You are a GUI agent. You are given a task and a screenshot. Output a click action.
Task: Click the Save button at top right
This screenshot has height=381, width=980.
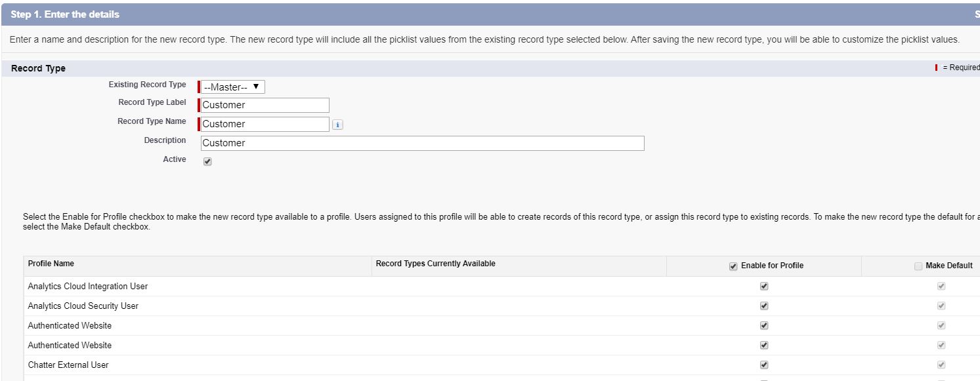point(977,14)
